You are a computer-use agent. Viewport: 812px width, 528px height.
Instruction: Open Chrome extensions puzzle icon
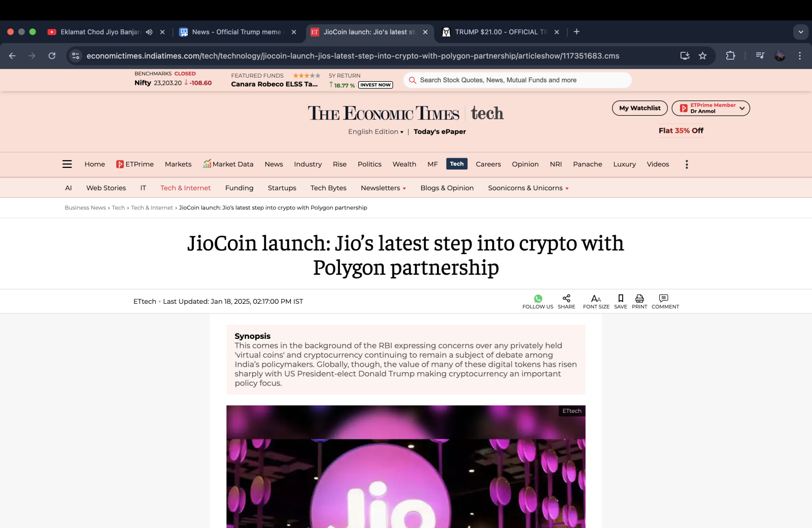pos(731,56)
